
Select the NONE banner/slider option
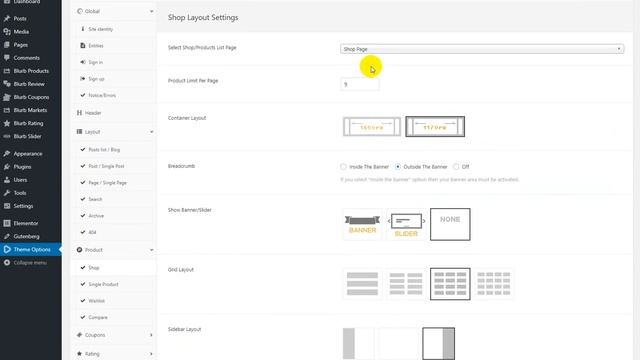[x=450, y=224]
